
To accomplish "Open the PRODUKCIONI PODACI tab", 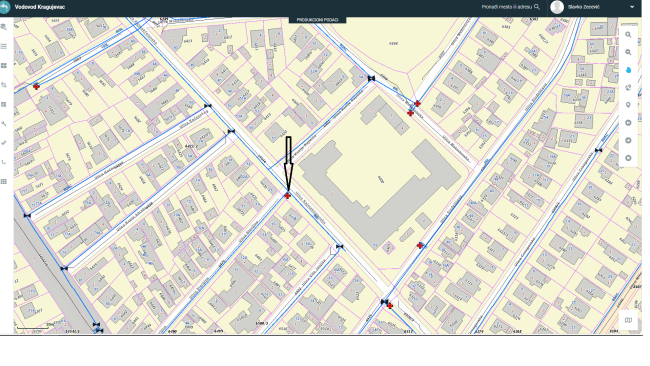I will 318,20.
